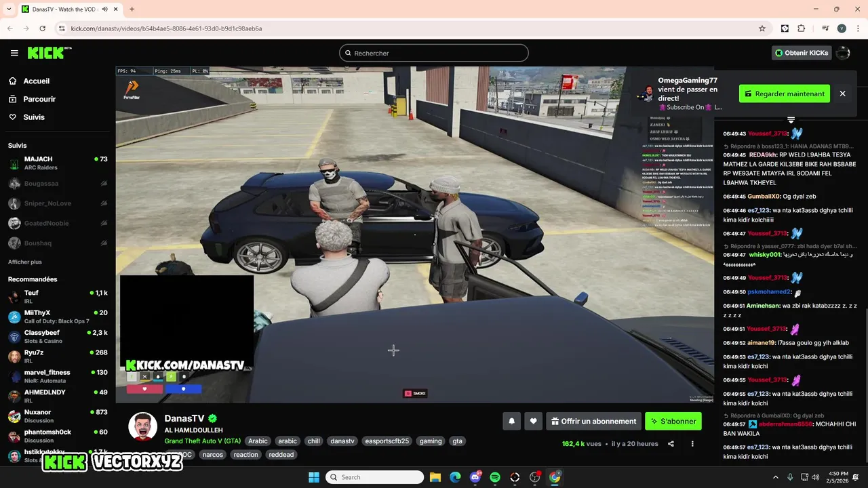The image size is (868, 488).
Task: Open recommended channel phantomsh0ck
Action: [x=58, y=436]
